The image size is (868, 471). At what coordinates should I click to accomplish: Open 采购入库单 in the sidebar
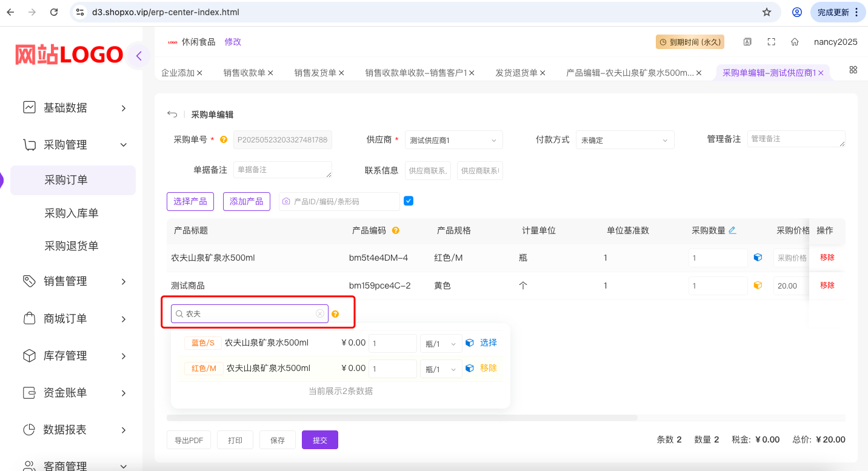click(x=73, y=213)
